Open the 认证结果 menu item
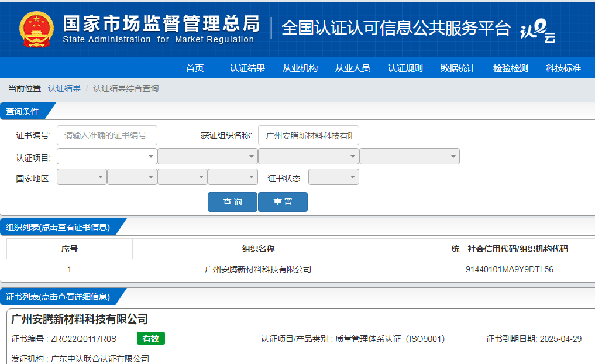The width and height of the screenshot is (595, 364). pyautogui.click(x=247, y=68)
